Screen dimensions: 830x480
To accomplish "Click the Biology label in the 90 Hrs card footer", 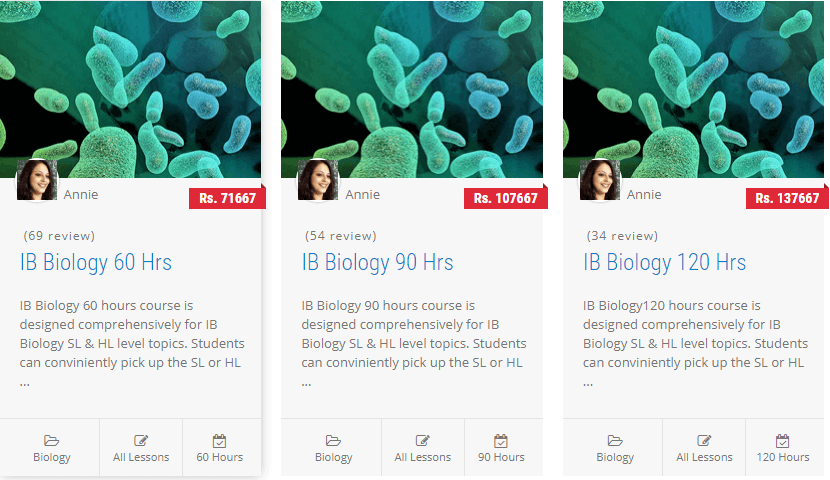I will (x=333, y=457).
